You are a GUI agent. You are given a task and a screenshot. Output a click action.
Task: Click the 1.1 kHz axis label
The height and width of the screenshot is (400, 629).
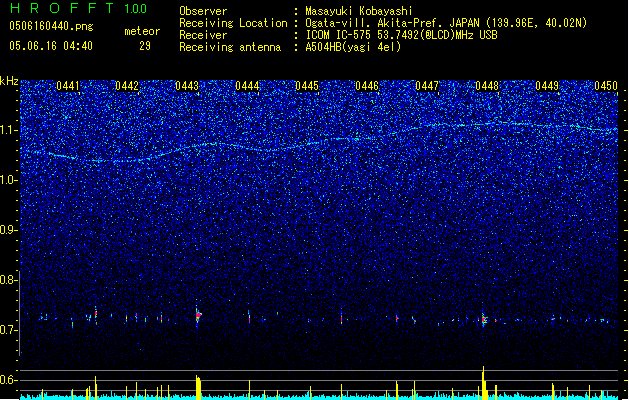coord(9,131)
